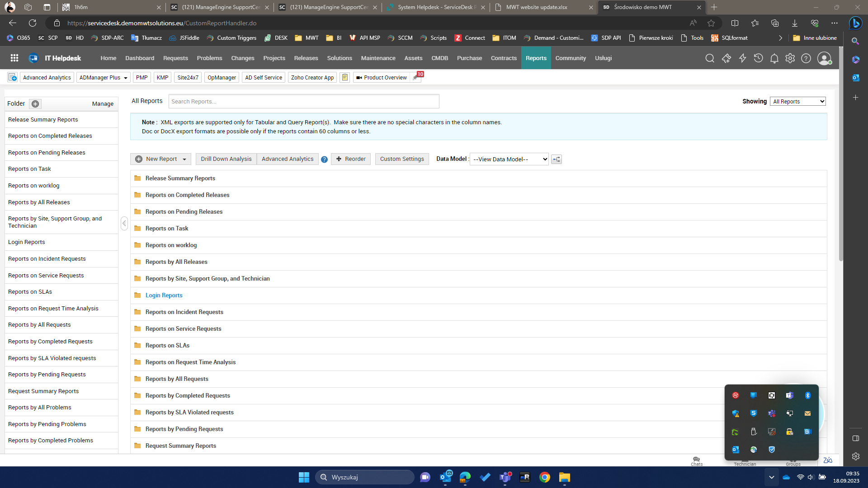Open notifications bell icon
This screenshot has width=868, height=488.
point(774,58)
